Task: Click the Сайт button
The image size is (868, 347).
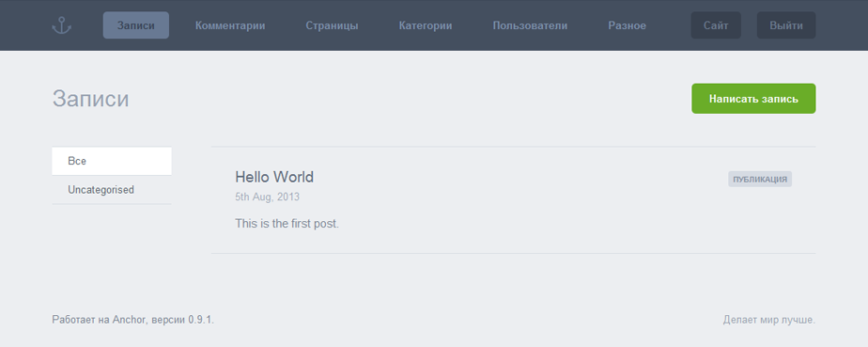Action: tap(716, 25)
